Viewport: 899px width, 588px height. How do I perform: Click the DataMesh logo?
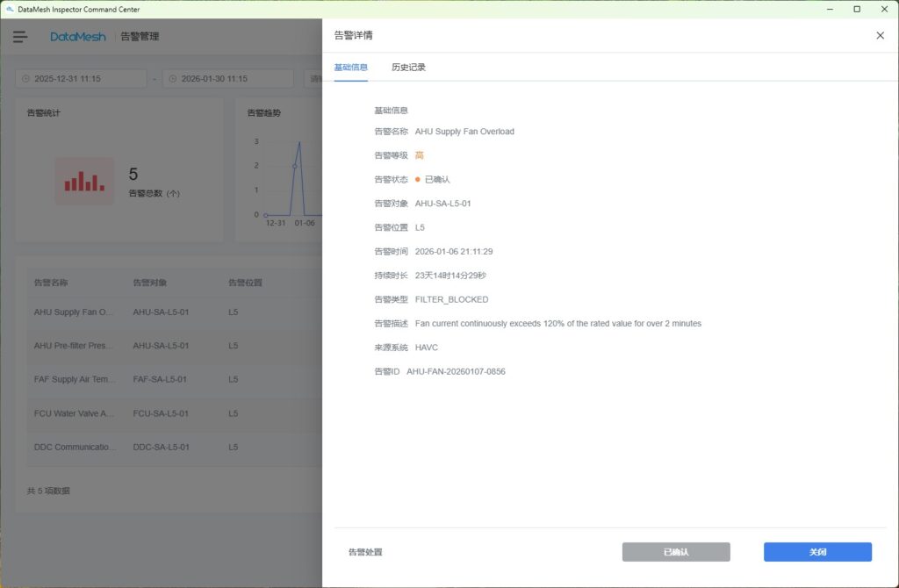coord(77,37)
